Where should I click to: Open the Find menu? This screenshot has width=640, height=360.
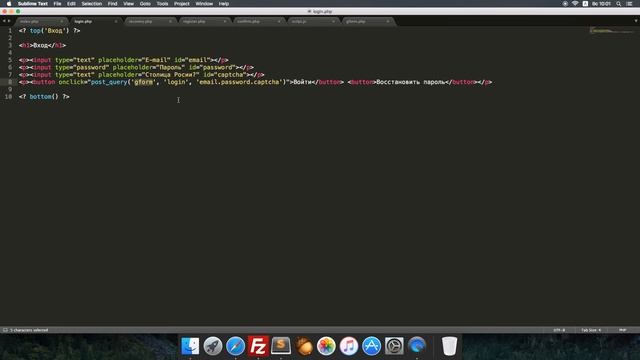pos(113,4)
